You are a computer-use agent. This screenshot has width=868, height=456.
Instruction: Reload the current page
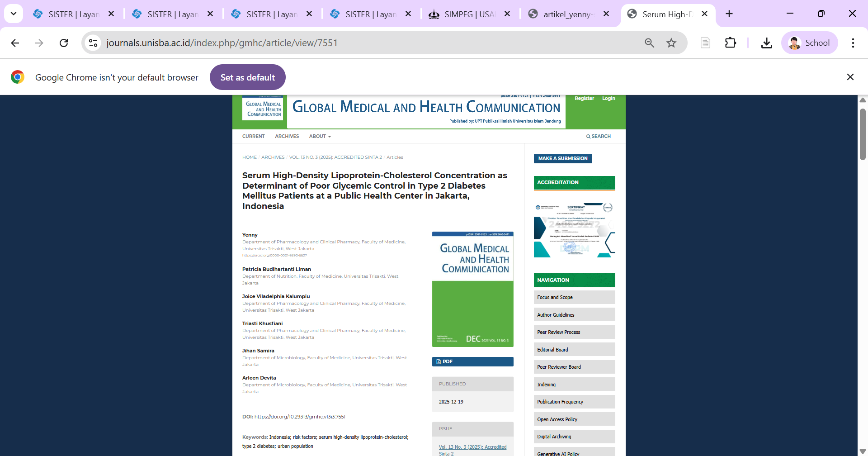pos(64,43)
